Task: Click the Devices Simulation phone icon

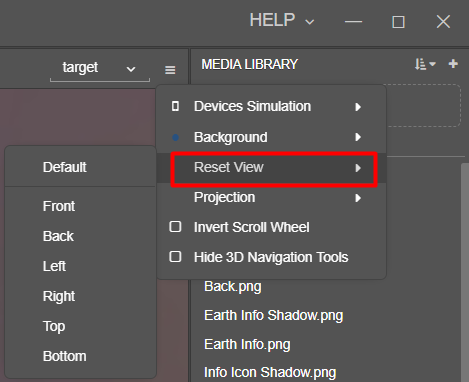Action: [175, 106]
